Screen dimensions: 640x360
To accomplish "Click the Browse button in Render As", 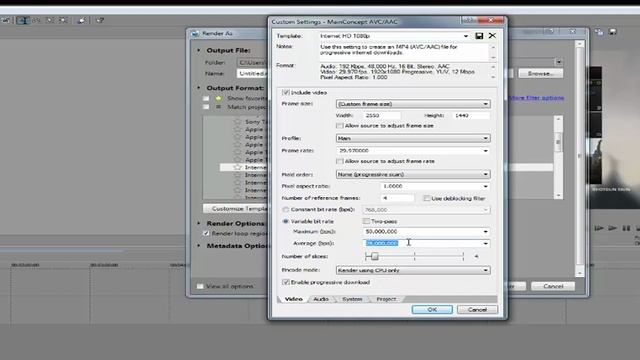I will click(x=540, y=73).
